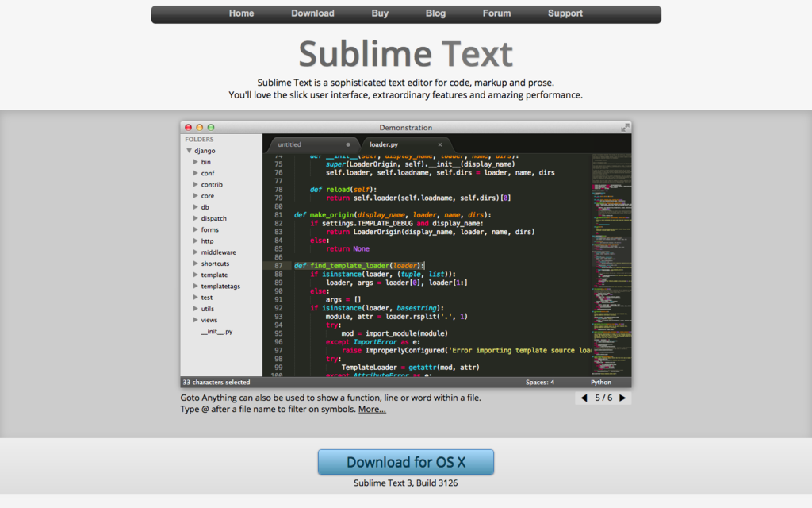Click fullscreen icon in Demonstration window
The height and width of the screenshot is (508, 812).
(x=625, y=127)
